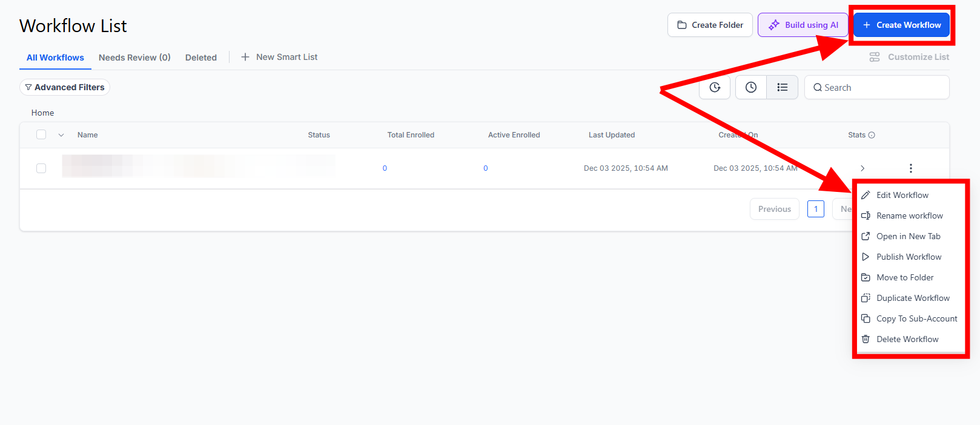Expand the row stats chevron arrow
This screenshot has height=425, width=980.
tap(862, 168)
